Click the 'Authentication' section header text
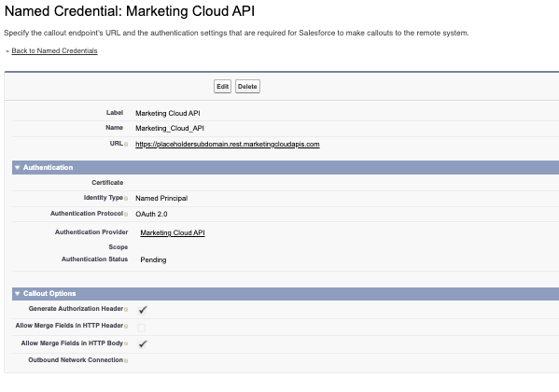The image size is (559, 392). pyautogui.click(x=48, y=167)
